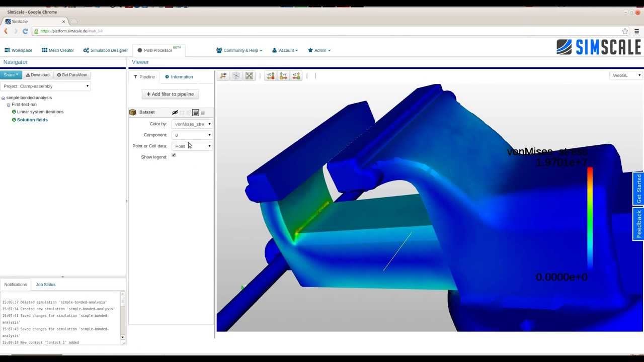
Task: Open the Chrome hamburger menu
Action: pos(636,31)
